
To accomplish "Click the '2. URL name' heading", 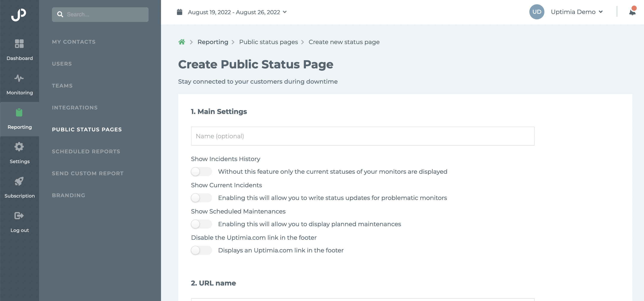I will coord(213,283).
